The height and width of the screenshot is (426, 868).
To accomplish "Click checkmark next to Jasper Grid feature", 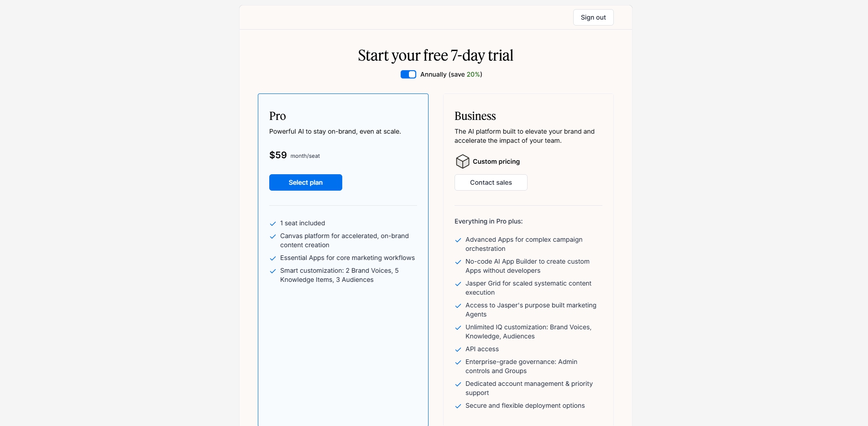I will (458, 284).
